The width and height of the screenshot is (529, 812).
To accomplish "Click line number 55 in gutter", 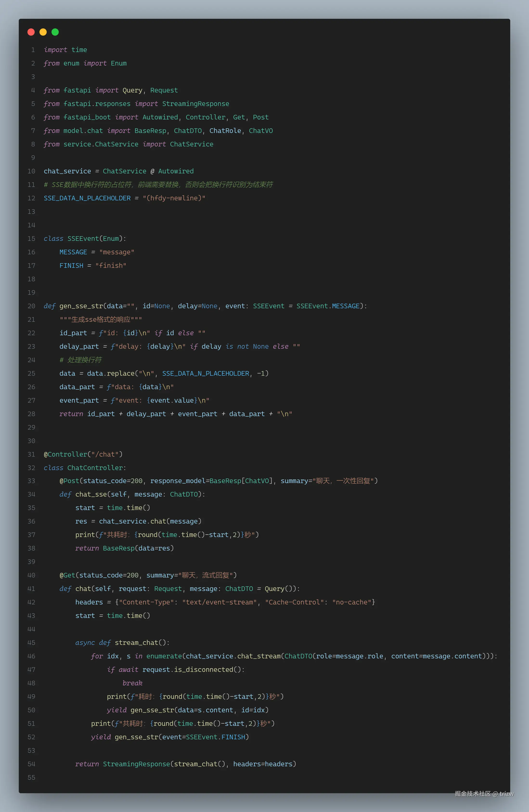I will tap(31, 778).
